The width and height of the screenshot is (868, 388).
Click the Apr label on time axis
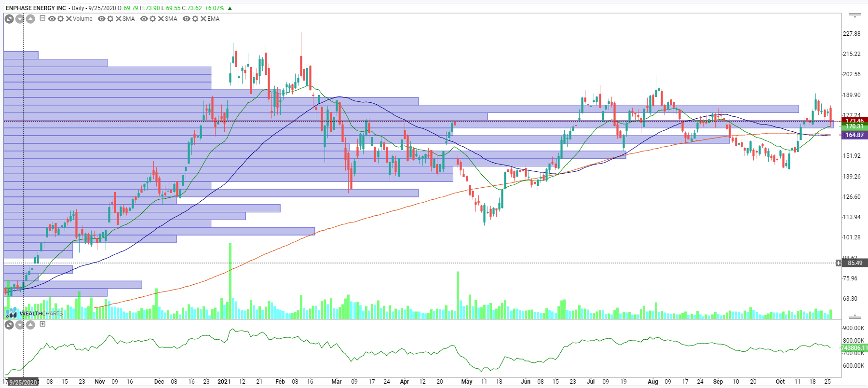coord(405,382)
